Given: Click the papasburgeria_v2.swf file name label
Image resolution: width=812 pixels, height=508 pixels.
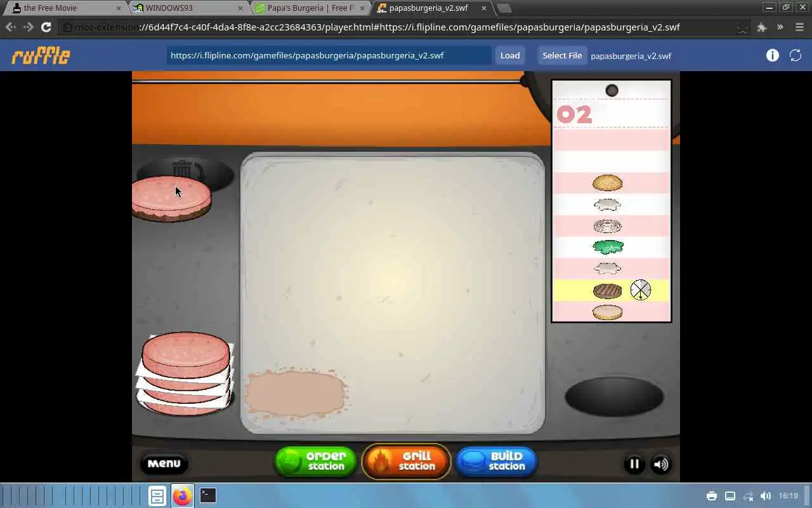Looking at the screenshot, I should (x=631, y=56).
